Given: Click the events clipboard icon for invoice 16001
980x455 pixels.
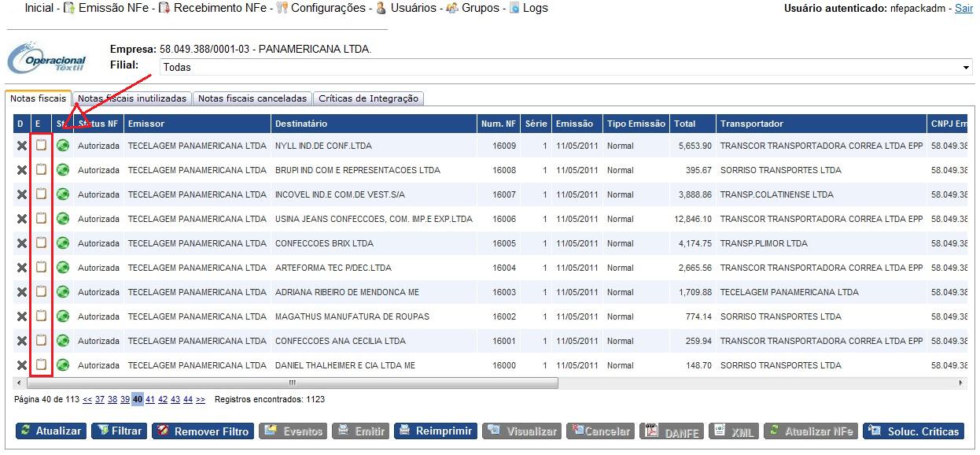Looking at the screenshot, I should (x=41, y=341).
